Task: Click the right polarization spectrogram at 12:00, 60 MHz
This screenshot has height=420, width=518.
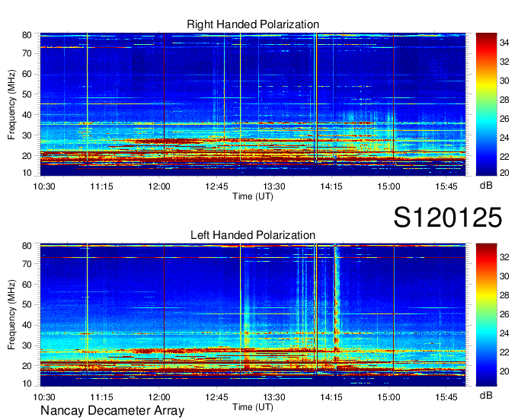Action: click(x=159, y=75)
